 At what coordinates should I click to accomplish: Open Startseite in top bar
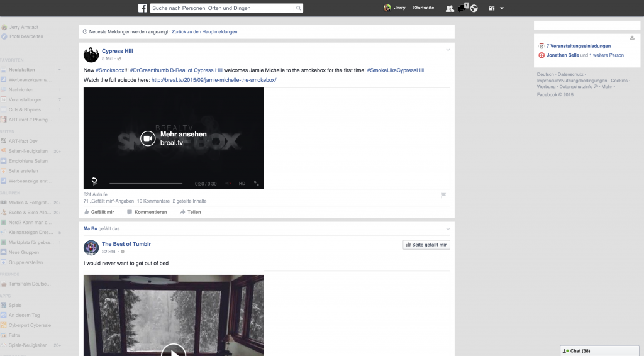click(423, 8)
